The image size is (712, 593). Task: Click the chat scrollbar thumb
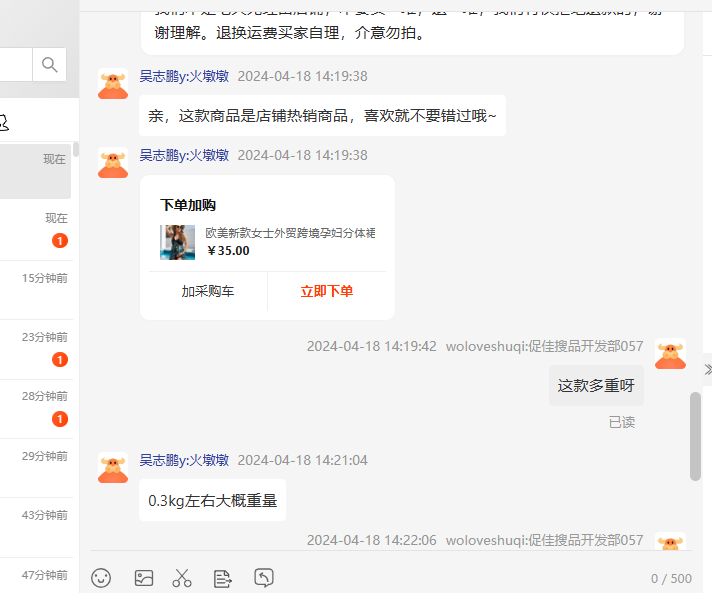point(695,436)
